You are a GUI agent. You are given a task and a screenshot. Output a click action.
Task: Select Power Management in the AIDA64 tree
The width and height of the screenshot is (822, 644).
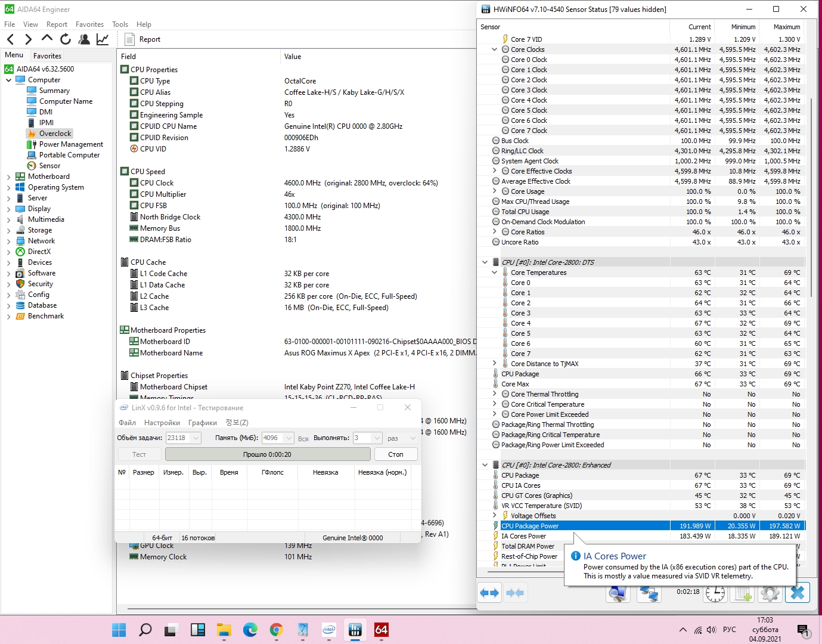point(71,144)
